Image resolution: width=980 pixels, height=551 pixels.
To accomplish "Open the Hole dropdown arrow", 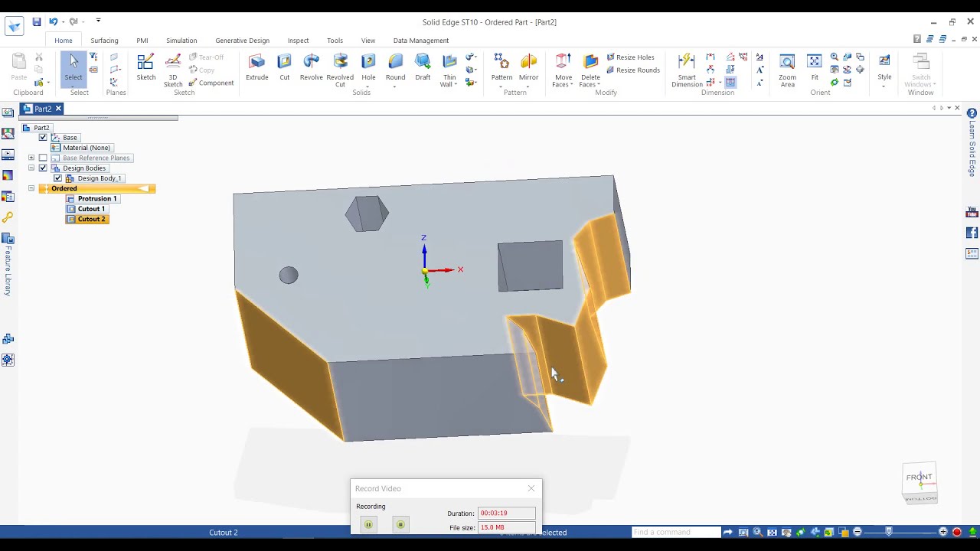I will 368,86.
